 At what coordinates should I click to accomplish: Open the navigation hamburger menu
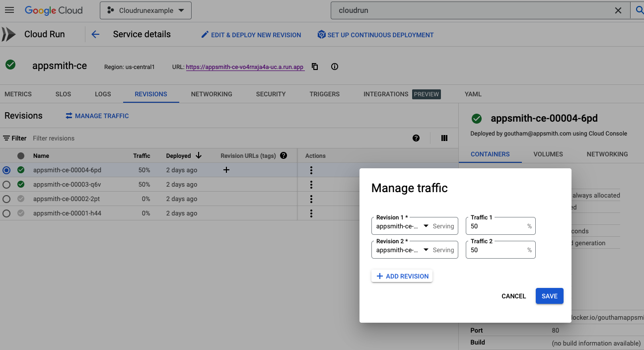[9, 10]
